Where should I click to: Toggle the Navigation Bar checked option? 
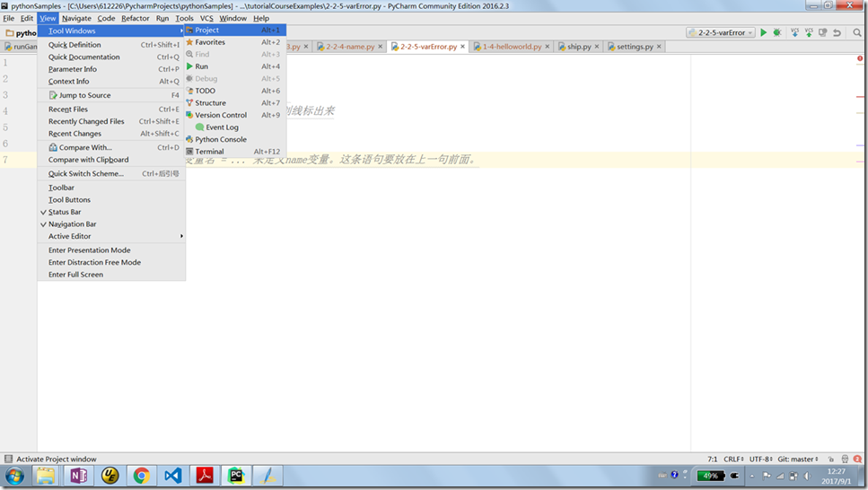pos(111,224)
